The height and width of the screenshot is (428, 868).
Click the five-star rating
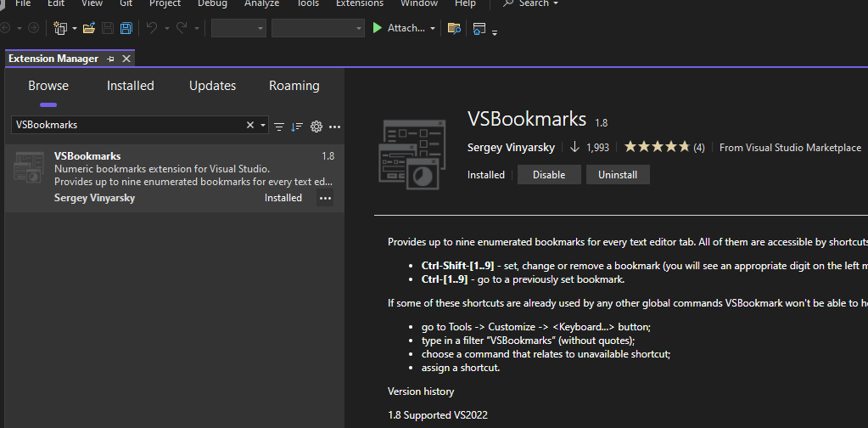click(657, 147)
